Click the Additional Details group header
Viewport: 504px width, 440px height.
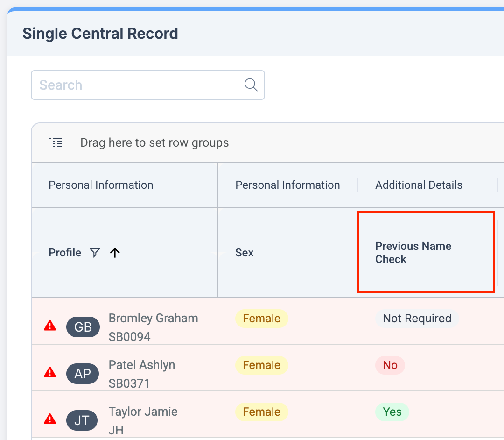coord(427,185)
